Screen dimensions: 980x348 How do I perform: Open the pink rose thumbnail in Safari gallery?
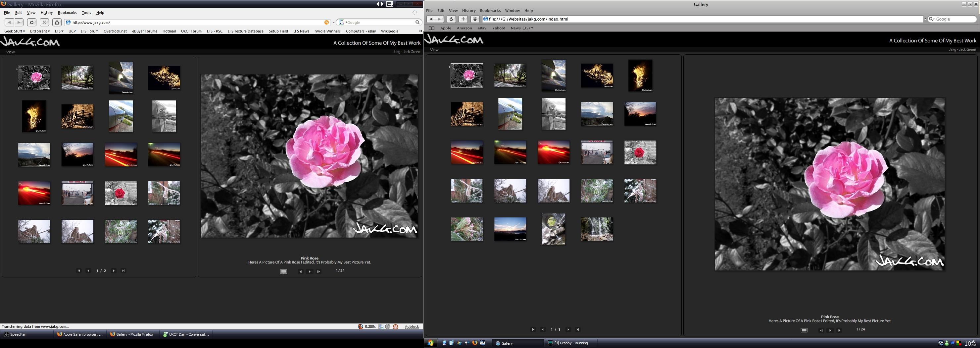click(467, 76)
